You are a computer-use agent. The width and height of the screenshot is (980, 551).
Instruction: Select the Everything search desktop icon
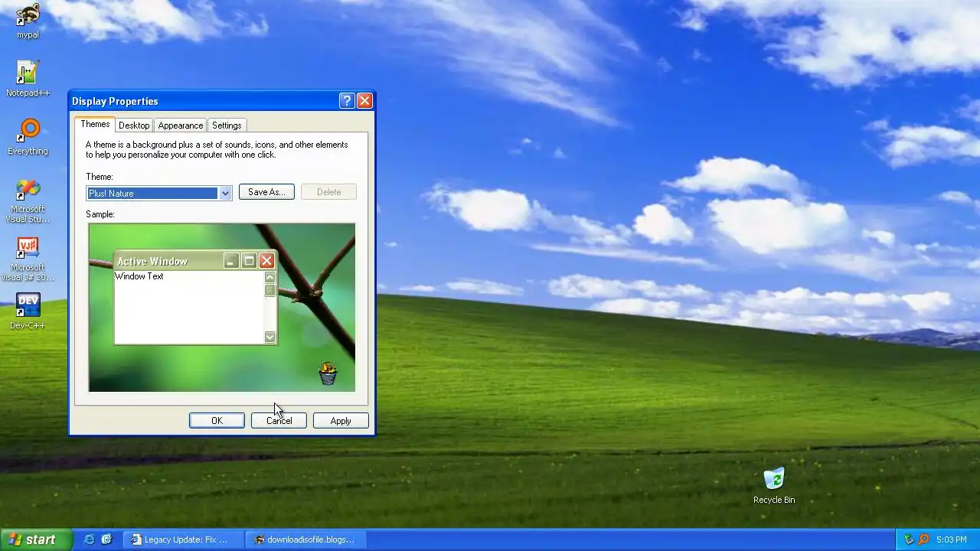(28, 137)
